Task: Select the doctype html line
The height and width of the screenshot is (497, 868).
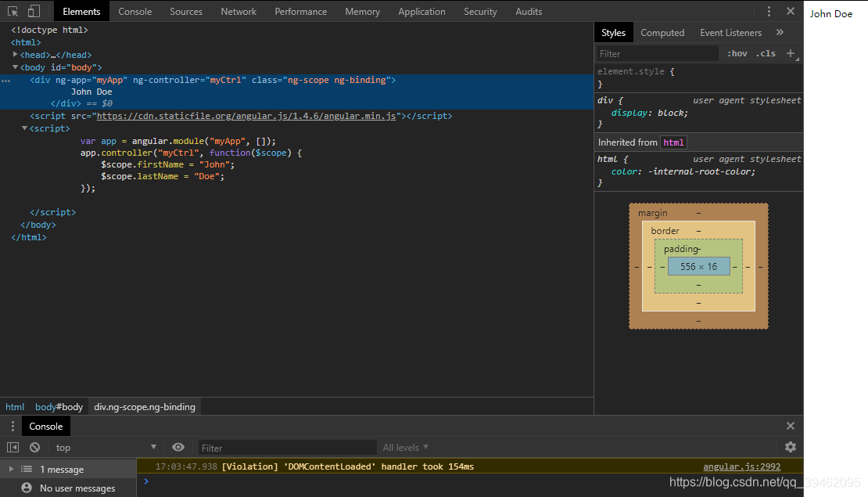Action: click(x=49, y=30)
